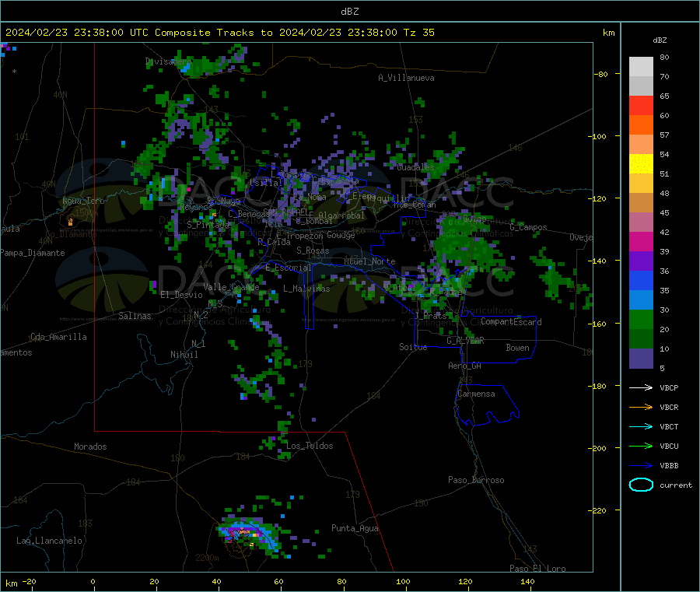Click the Agua_Toro map label
Viewport: 700px width, 592px height.
pos(83,201)
